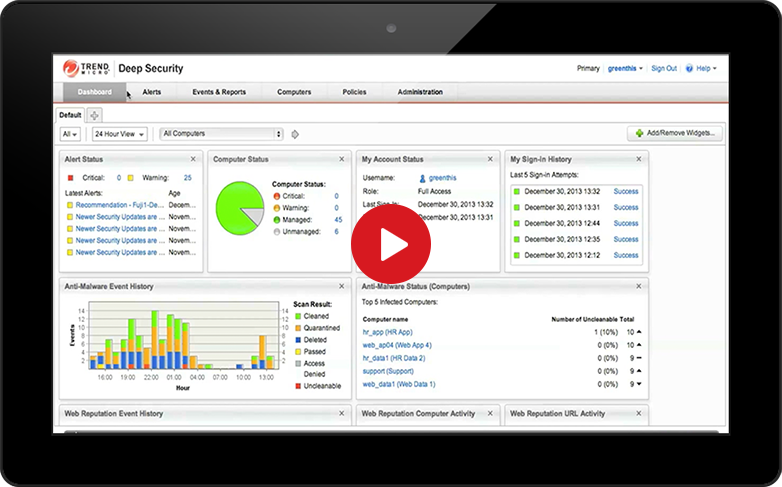This screenshot has width=782, height=487.
Task: Click the Add/Remove Widgets button
Action: coord(676,133)
